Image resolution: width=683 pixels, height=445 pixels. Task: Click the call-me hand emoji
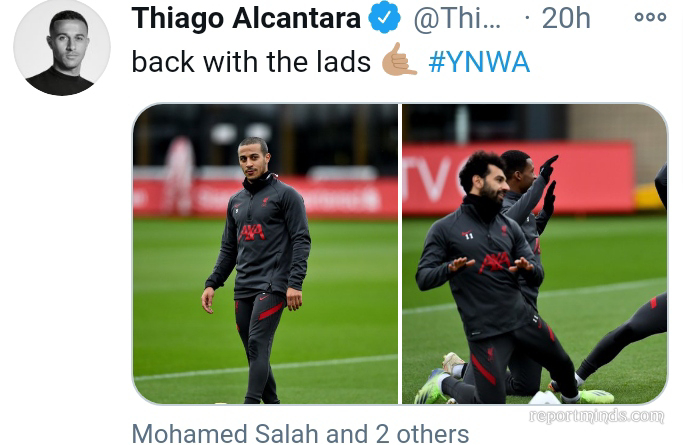399,60
